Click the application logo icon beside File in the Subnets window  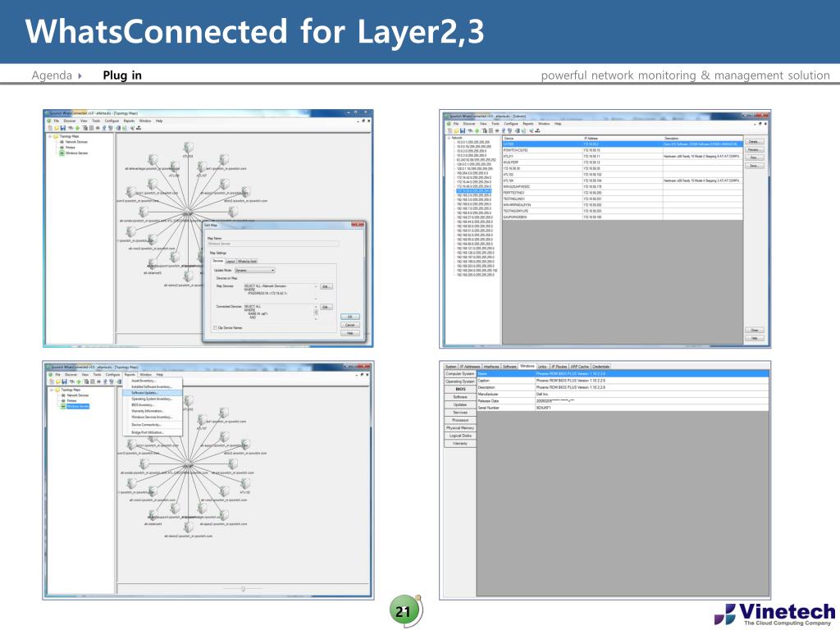click(449, 124)
